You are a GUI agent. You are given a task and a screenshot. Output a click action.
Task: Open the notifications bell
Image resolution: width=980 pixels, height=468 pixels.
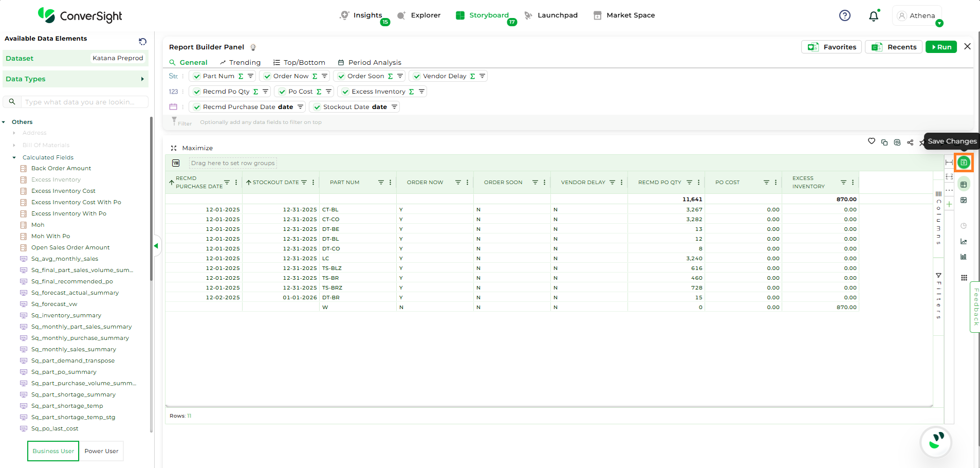tap(873, 16)
